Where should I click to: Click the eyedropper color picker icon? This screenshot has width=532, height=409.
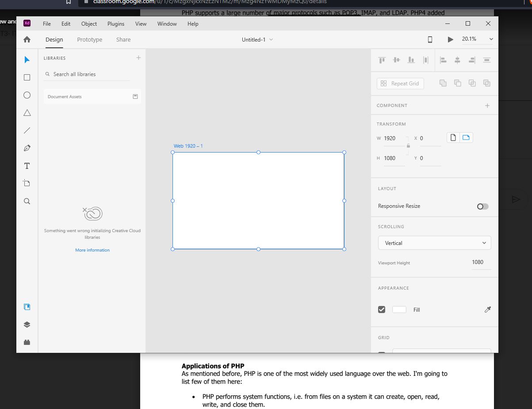488,310
